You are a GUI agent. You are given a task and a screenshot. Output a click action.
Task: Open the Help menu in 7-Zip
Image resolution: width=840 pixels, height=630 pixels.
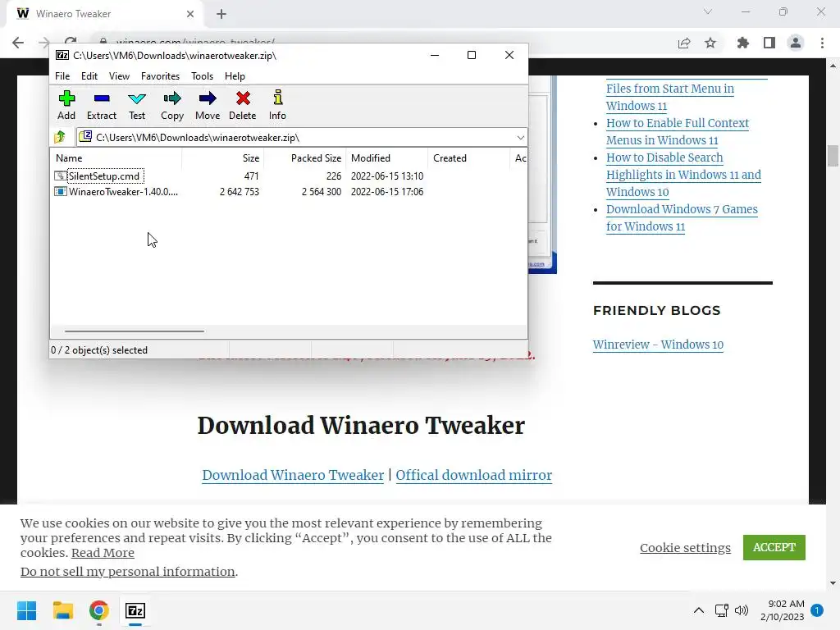click(x=235, y=76)
